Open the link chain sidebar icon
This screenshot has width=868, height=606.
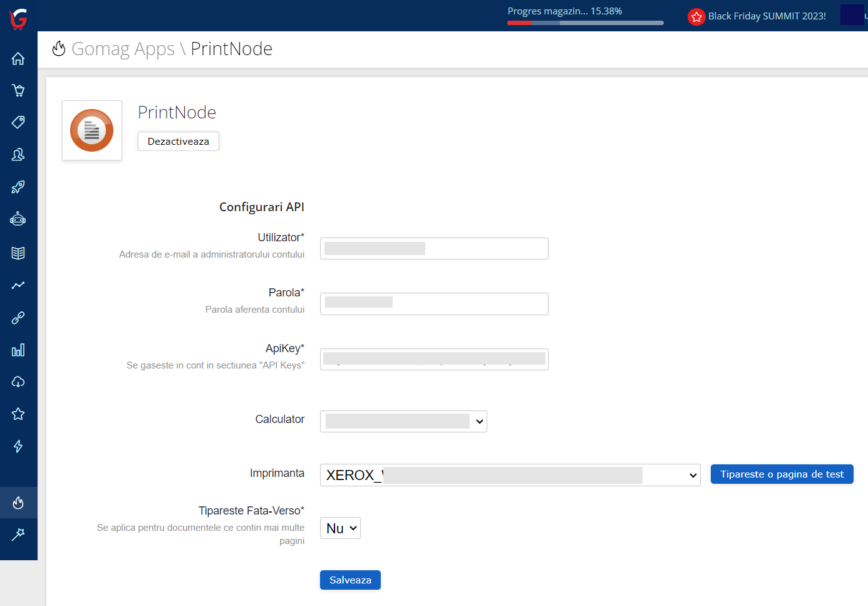[18, 318]
